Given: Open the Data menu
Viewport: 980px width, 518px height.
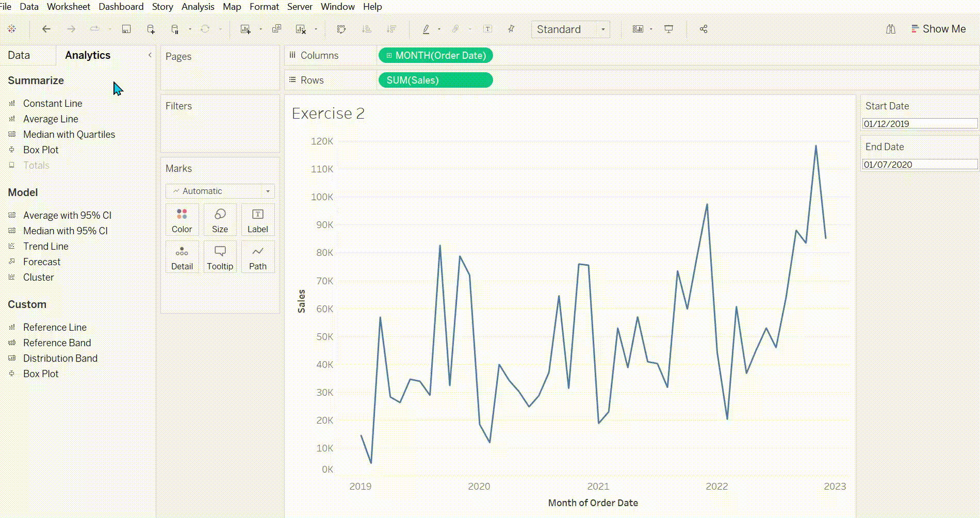Looking at the screenshot, I should coord(29,7).
